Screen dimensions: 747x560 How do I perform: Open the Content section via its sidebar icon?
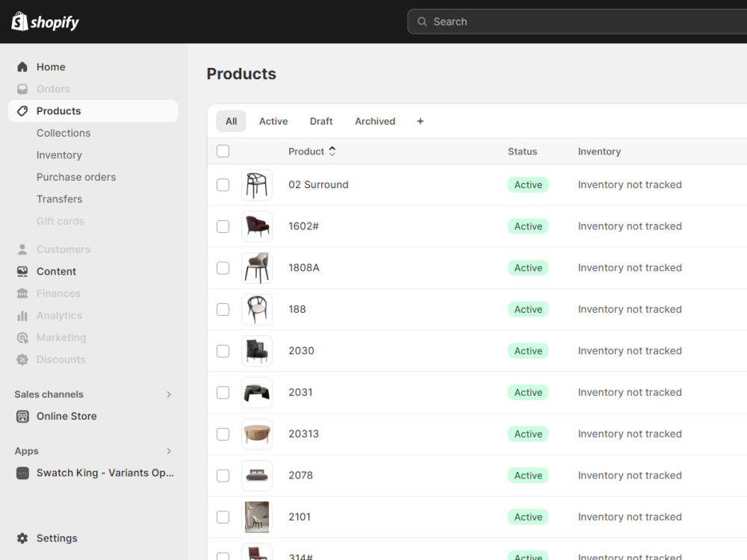pos(22,271)
